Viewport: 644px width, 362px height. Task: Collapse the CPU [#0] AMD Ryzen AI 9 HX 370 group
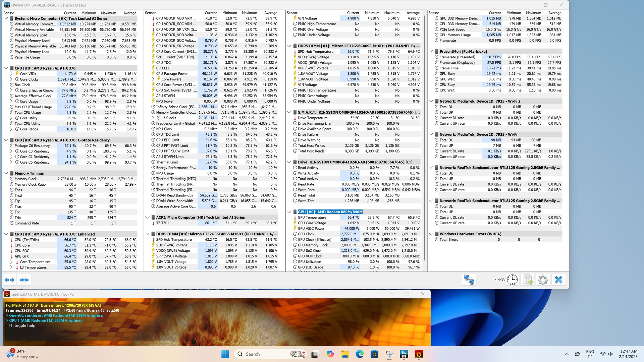[6, 68]
